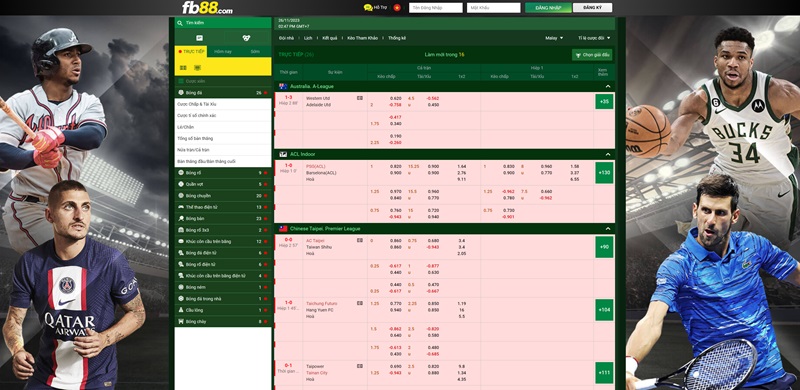Click the Quần vợt tennis icon

click(181, 184)
